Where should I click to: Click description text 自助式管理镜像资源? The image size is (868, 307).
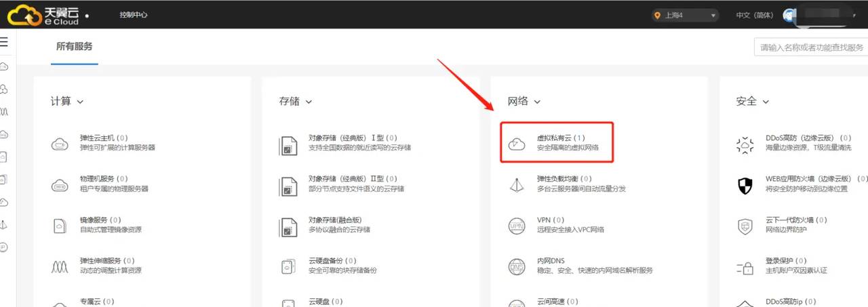[x=111, y=229]
